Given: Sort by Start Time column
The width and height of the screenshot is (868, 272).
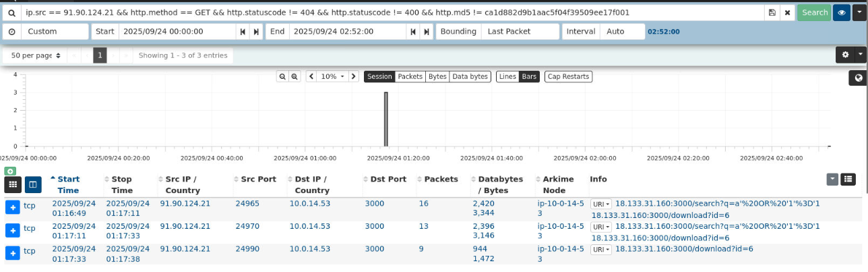Looking at the screenshot, I should pyautogui.click(x=68, y=184).
